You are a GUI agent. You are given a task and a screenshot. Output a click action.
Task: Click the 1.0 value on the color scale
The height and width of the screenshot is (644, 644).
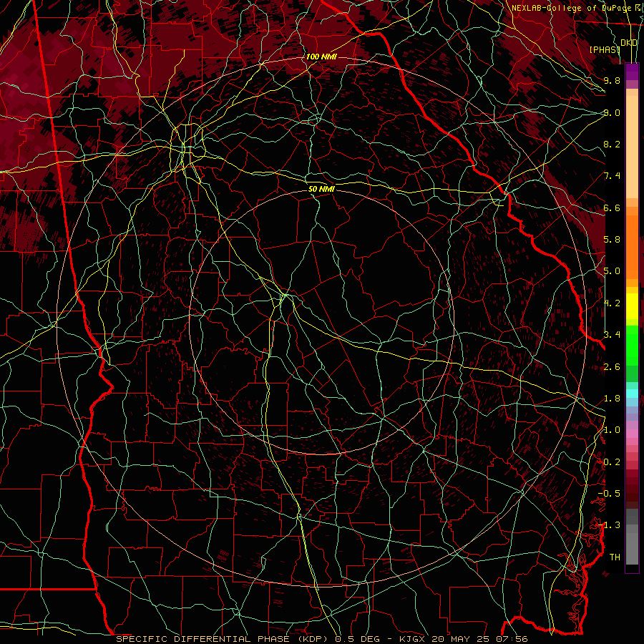click(x=612, y=430)
